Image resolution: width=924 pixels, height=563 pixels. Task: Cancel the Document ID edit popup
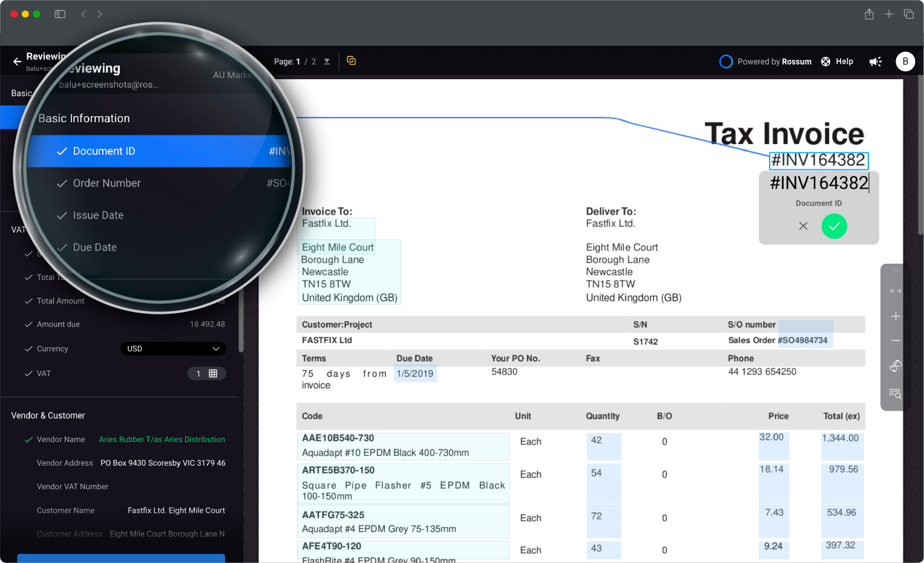point(803,226)
